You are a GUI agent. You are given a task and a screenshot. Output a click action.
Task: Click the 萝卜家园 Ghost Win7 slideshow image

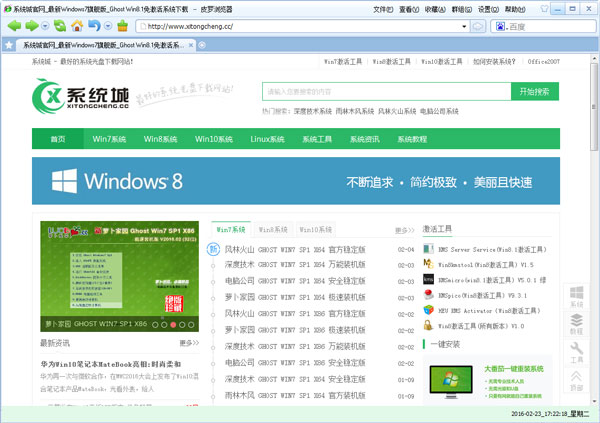coord(119,276)
